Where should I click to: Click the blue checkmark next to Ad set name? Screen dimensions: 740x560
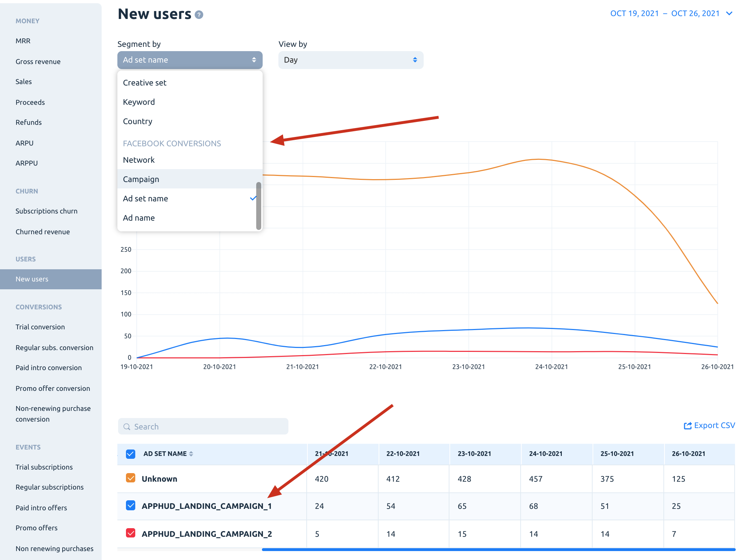(x=253, y=198)
